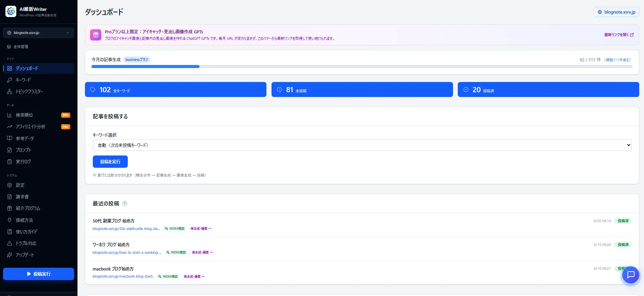Open 最新リンクを開く link
The width and height of the screenshot is (644, 296).
(619, 35)
